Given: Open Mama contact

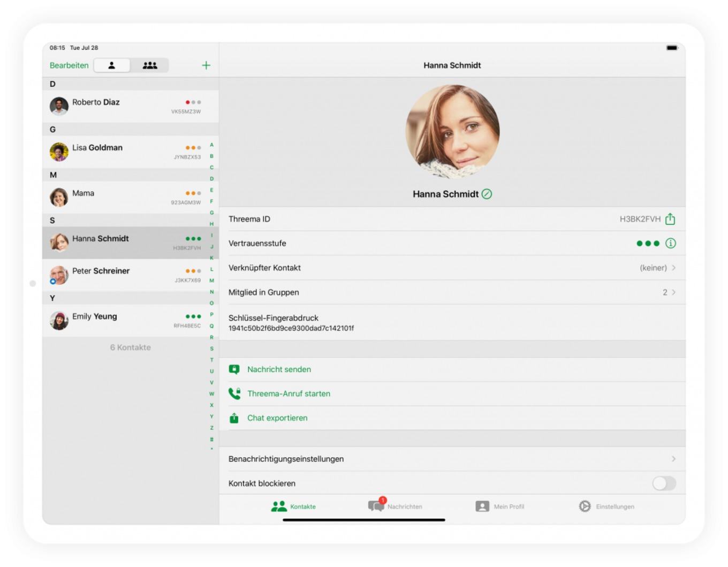Looking at the screenshot, I should [x=130, y=197].
